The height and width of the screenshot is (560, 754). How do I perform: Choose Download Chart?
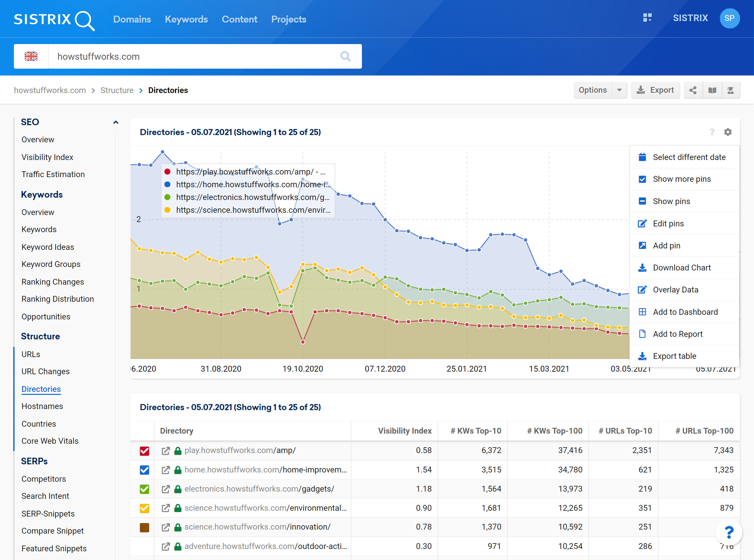tap(684, 268)
